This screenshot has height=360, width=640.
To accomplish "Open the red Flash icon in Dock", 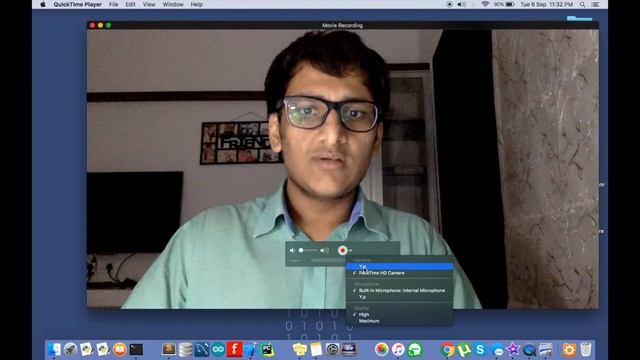I will click(x=234, y=350).
